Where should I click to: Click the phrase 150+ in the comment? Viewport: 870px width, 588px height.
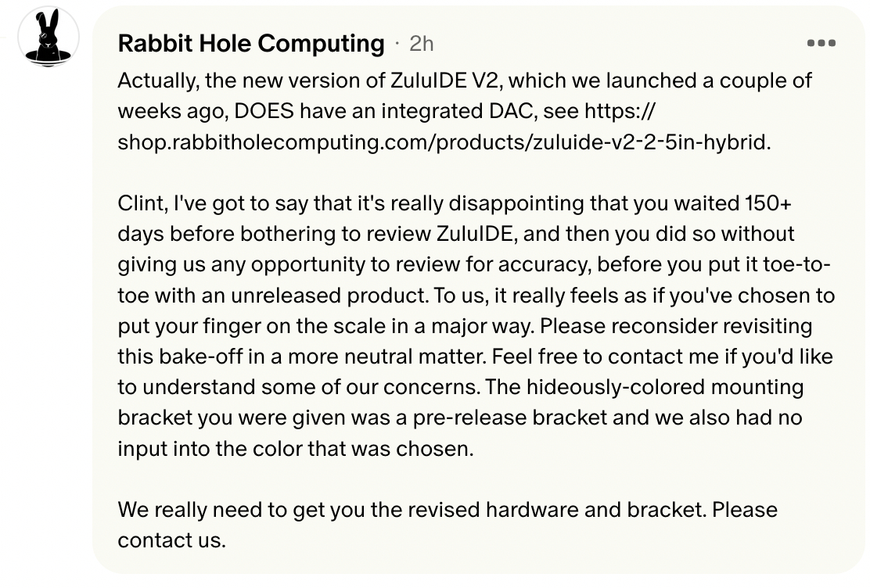tap(764, 203)
